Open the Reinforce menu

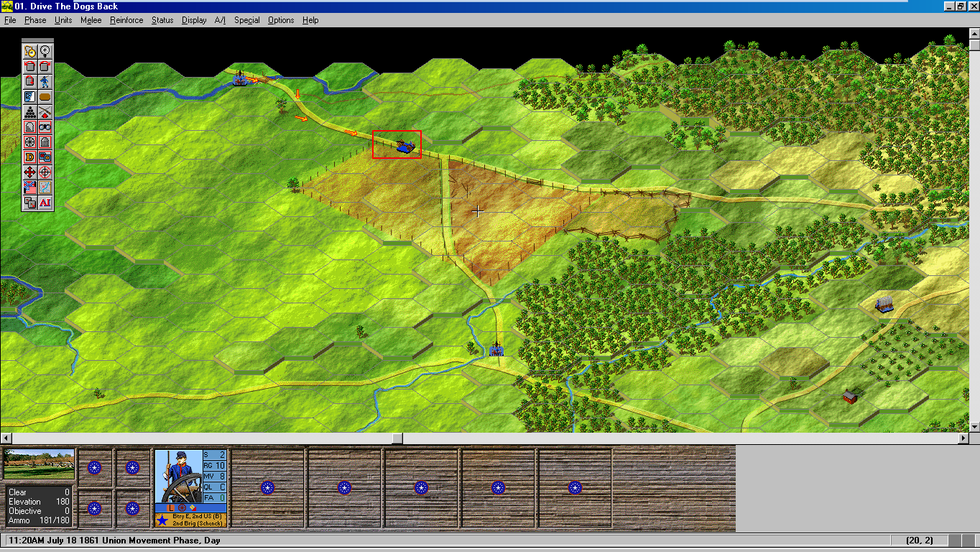pyautogui.click(x=126, y=20)
